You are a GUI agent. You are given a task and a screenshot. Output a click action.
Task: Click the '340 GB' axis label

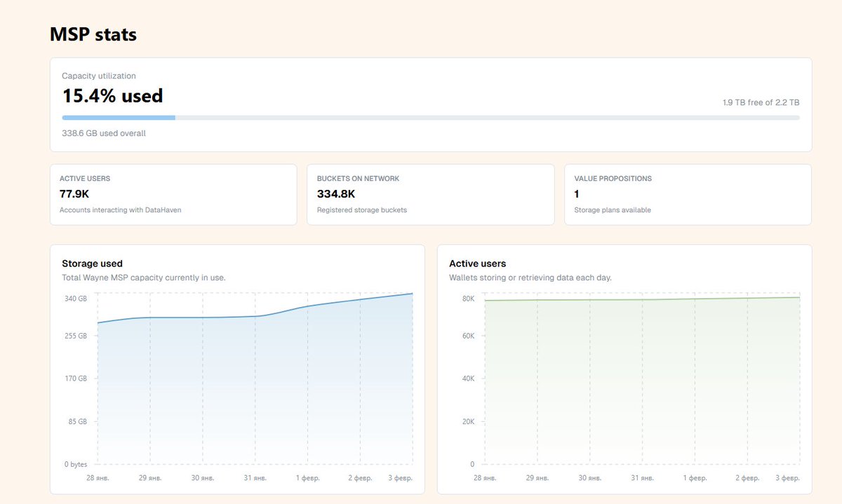76,299
